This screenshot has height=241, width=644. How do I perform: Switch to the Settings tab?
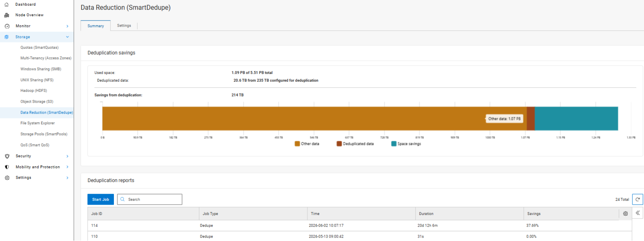[124, 26]
